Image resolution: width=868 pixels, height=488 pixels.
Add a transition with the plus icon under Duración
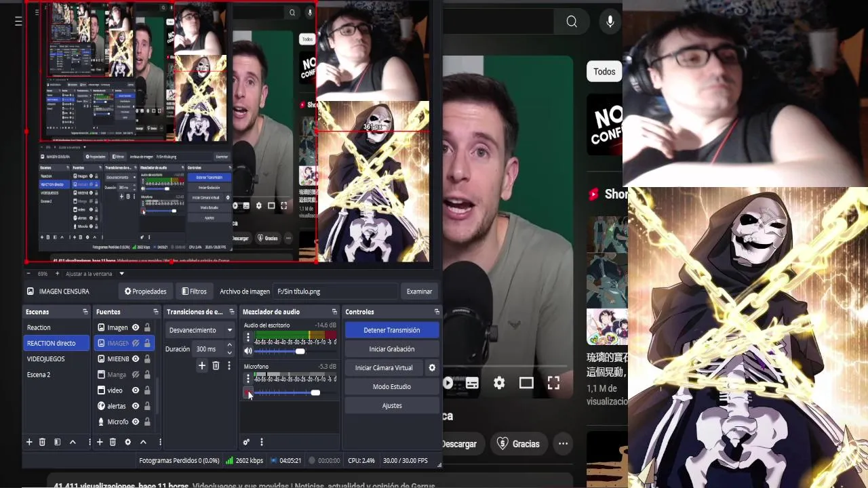click(201, 365)
